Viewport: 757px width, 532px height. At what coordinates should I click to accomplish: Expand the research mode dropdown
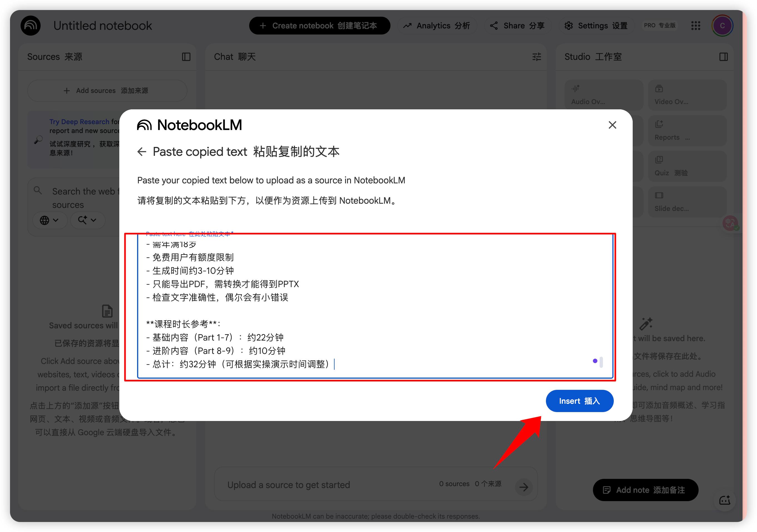click(87, 220)
